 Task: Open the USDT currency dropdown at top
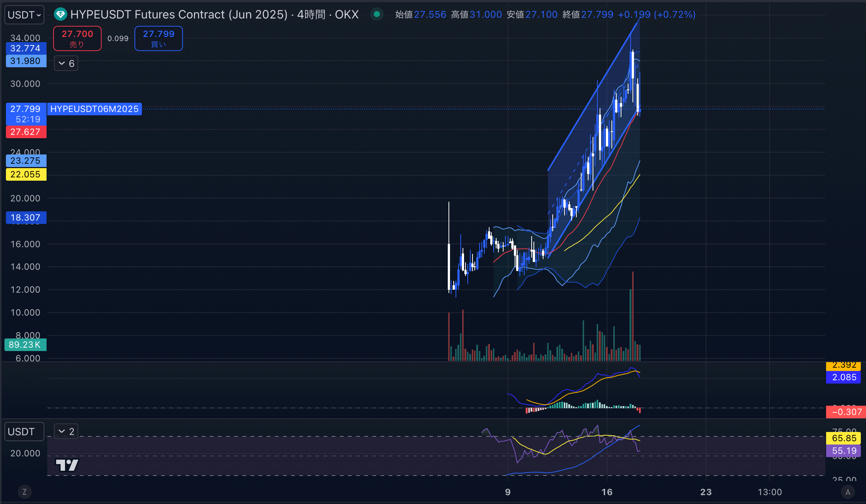24,15
